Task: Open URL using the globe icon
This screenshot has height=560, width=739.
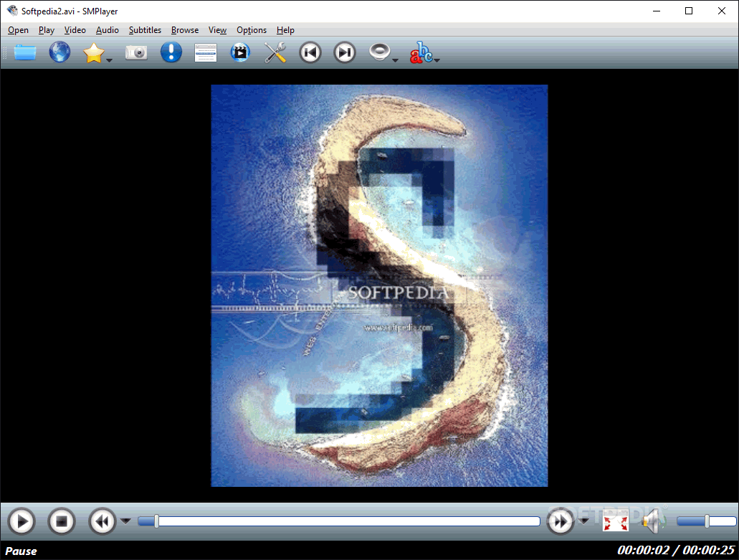Action: (60, 52)
